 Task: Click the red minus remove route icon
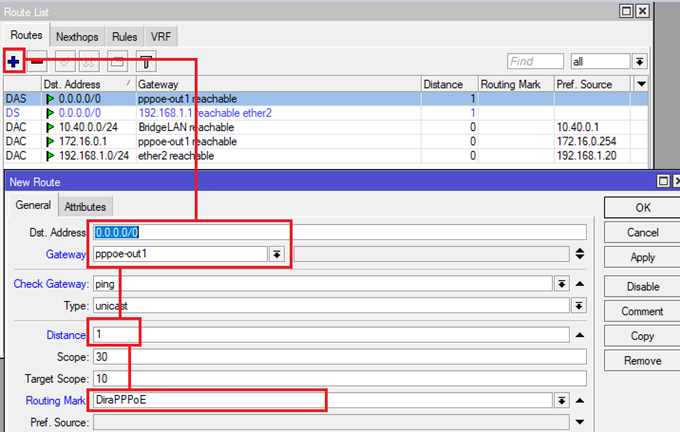pyautogui.click(x=35, y=61)
